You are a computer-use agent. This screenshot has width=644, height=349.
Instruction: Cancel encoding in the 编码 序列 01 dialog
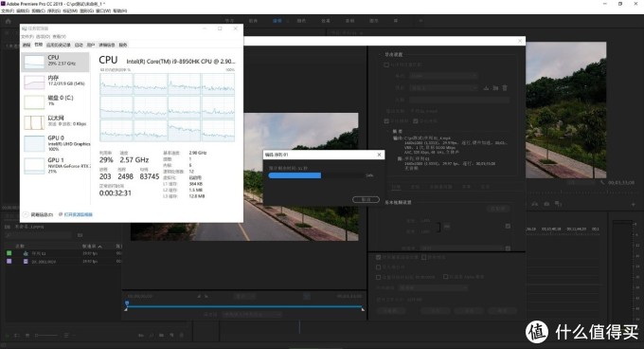(x=366, y=199)
